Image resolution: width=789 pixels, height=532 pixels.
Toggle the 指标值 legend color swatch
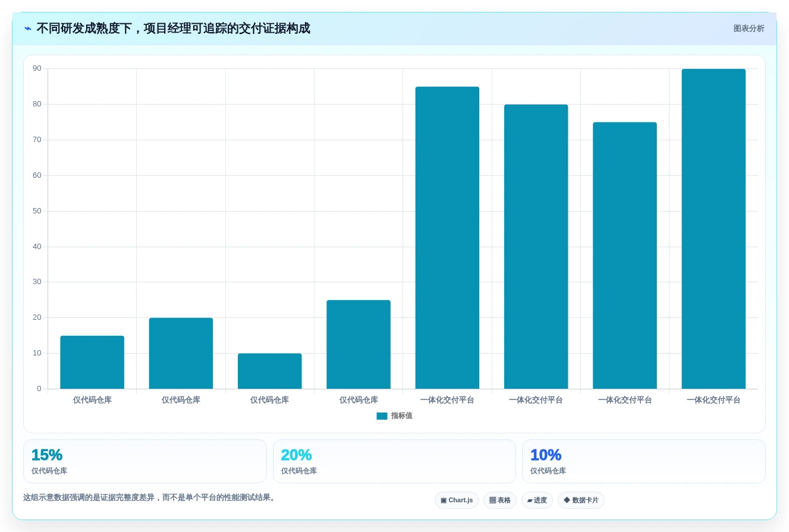click(382, 416)
